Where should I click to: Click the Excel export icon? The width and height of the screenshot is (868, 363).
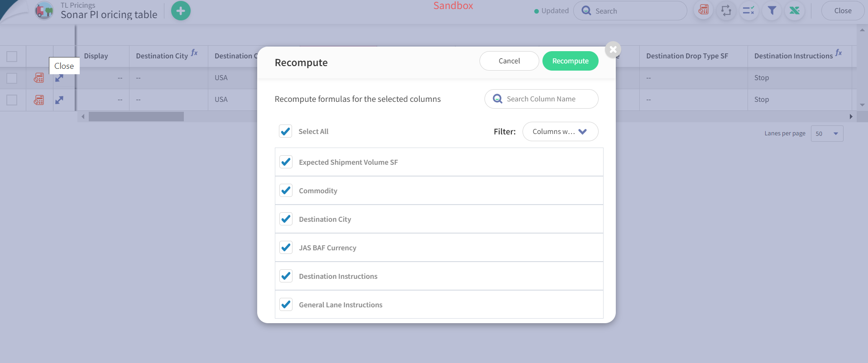click(795, 10)
